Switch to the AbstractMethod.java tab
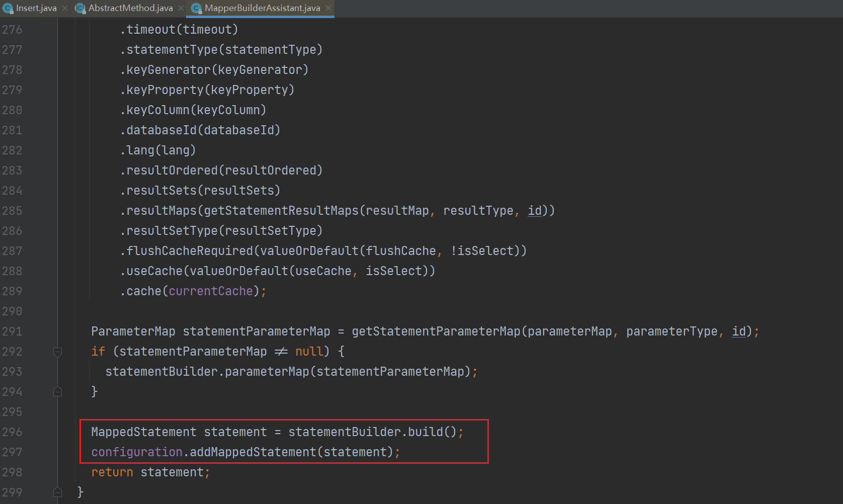 click(x=130, y=8)
